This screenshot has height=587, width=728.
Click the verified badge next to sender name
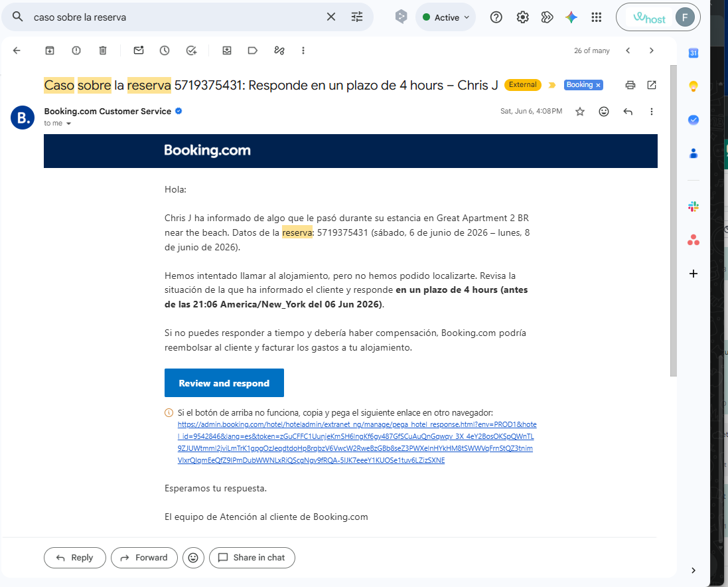[179, 111]
